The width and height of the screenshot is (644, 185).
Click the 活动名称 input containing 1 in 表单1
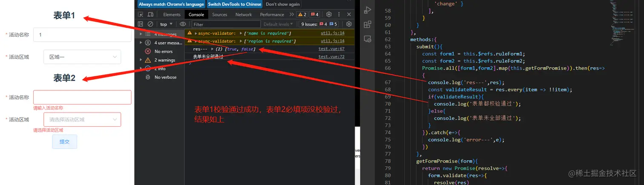[82, 35]
